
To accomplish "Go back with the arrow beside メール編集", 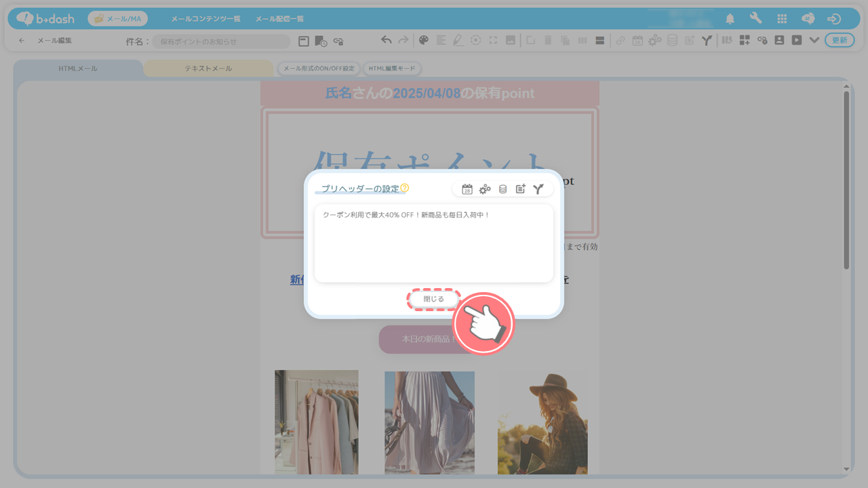I will 22,41.
